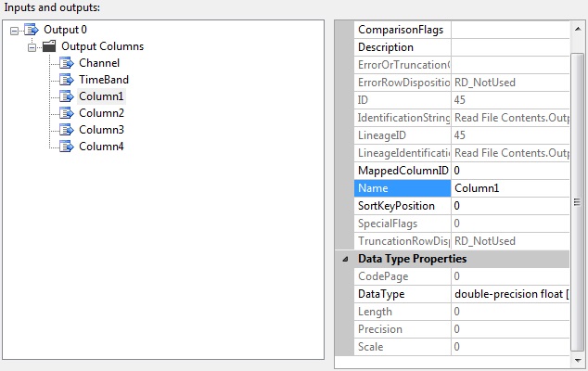Click the Column2 column icon

point(66,113)
